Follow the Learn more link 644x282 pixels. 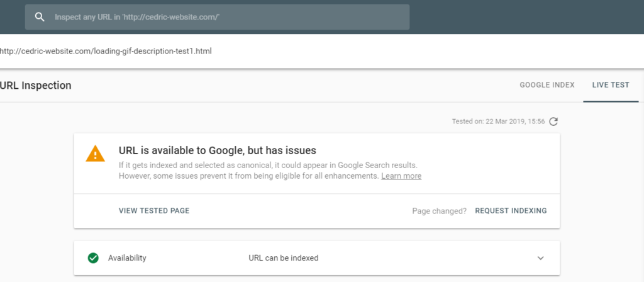(401, 176)
